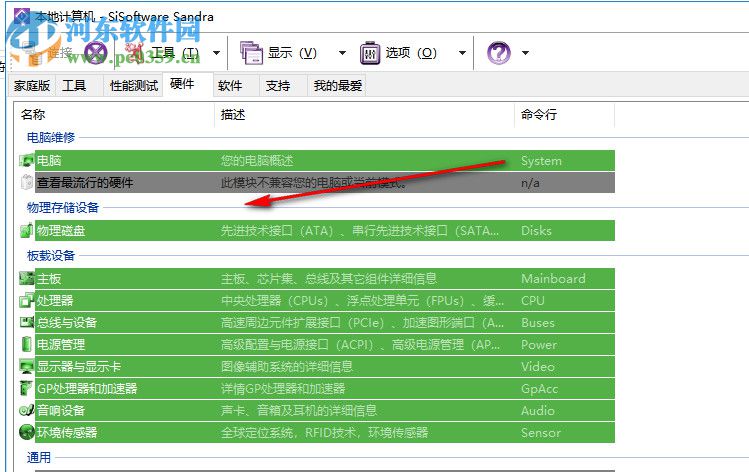Screen dimensions: 749x472
Task: Select the 总线与设备 row label
Action: (x=67, y=322)
